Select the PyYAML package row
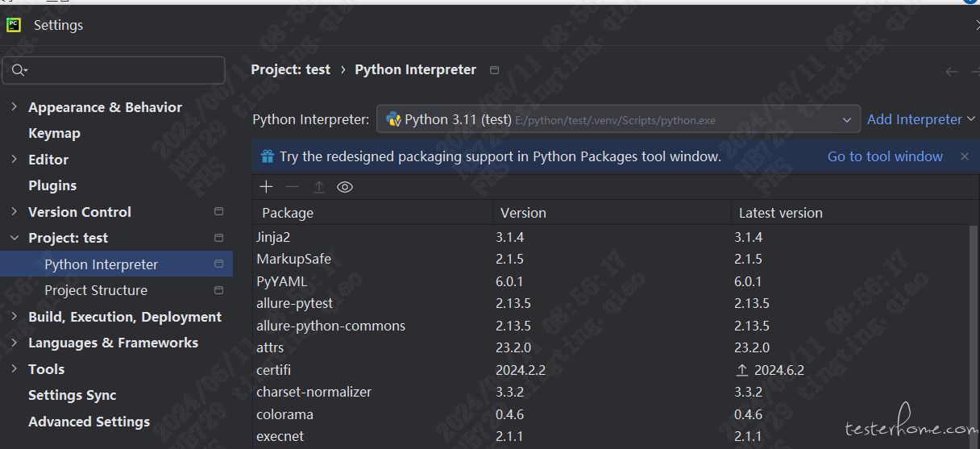Image resolution: width=980 pixels, height=449 pixels. tap(610, 281)
